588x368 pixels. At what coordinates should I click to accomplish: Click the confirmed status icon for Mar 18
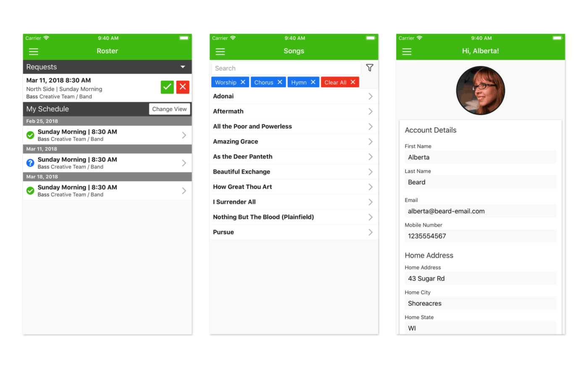pos(30,191)
